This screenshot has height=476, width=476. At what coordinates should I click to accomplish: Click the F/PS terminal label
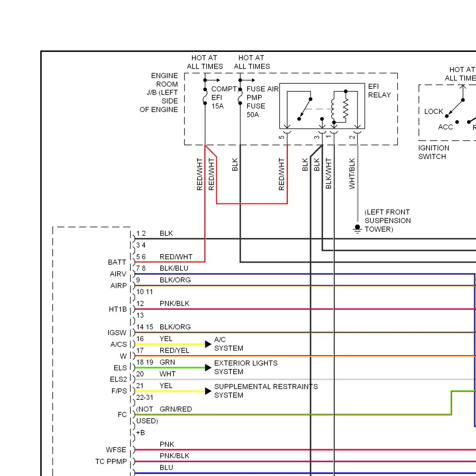[x=119, y=391]
